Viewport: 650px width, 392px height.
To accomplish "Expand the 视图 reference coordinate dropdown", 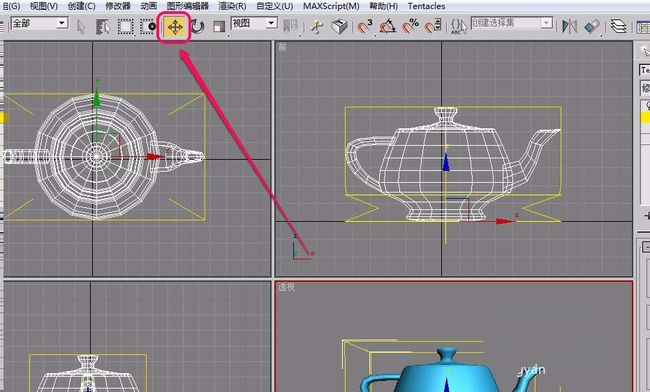I will [x=254, y=23].
